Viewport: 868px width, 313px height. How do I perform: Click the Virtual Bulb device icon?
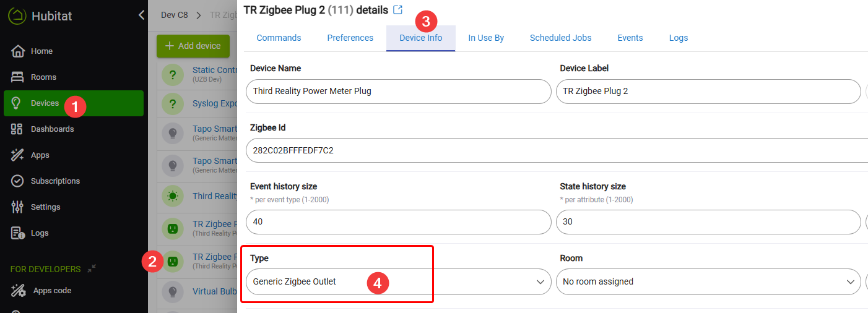(x=173, y=291)
